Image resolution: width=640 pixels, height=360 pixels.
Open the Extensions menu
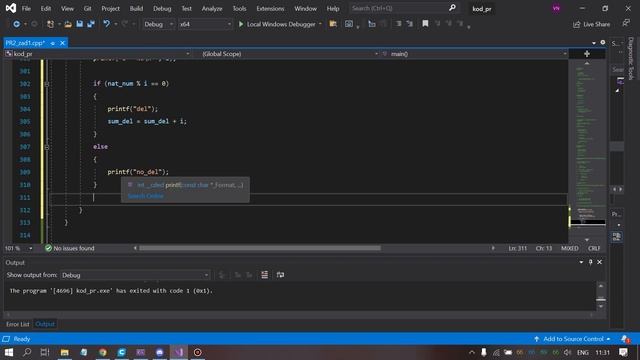tap(270, 9)
